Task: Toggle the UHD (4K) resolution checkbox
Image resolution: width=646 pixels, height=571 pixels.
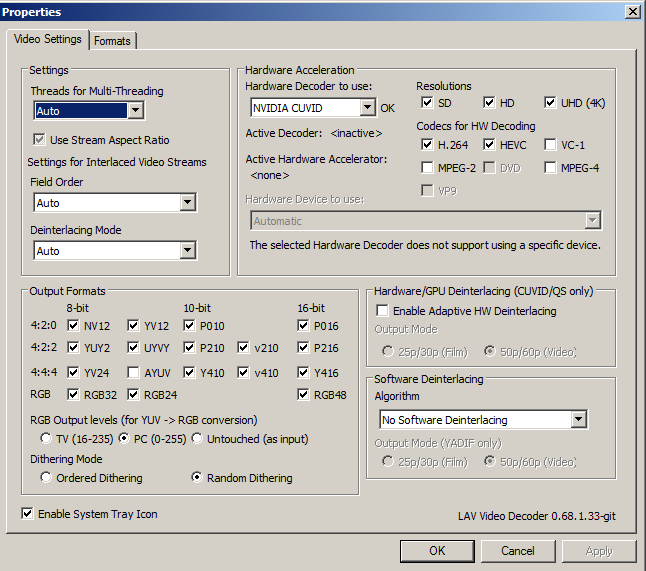Action: point(550,102)
